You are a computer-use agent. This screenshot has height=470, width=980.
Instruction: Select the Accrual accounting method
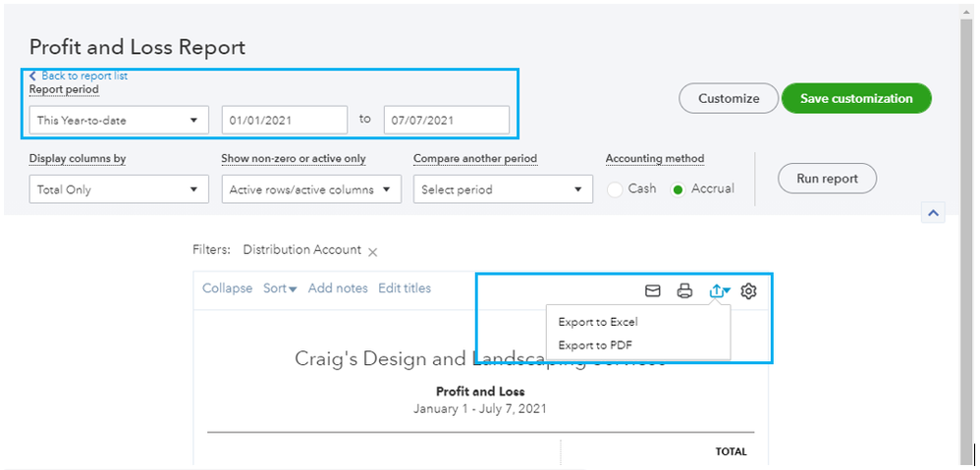click(x=678, y=189)
